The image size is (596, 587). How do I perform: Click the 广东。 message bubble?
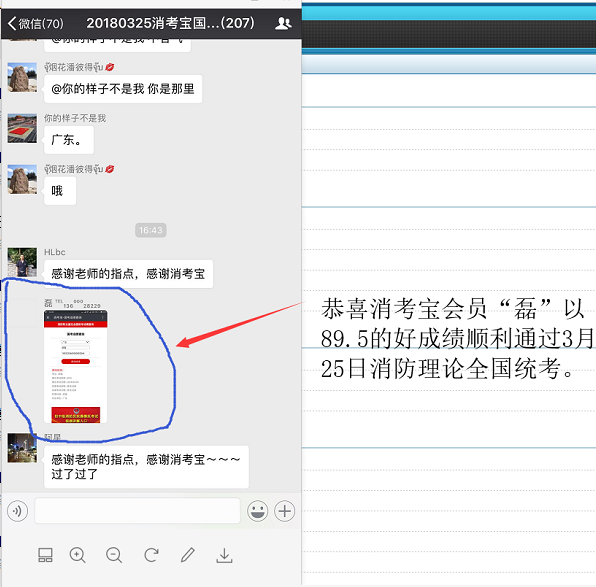(69, 140)
